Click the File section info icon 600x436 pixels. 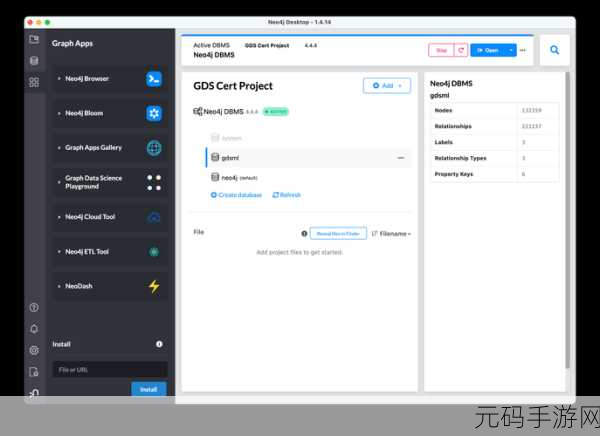(x=304, y=234)
